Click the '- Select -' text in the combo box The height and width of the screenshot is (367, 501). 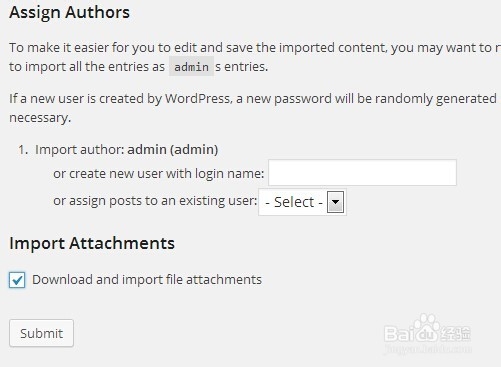(294, 202)
